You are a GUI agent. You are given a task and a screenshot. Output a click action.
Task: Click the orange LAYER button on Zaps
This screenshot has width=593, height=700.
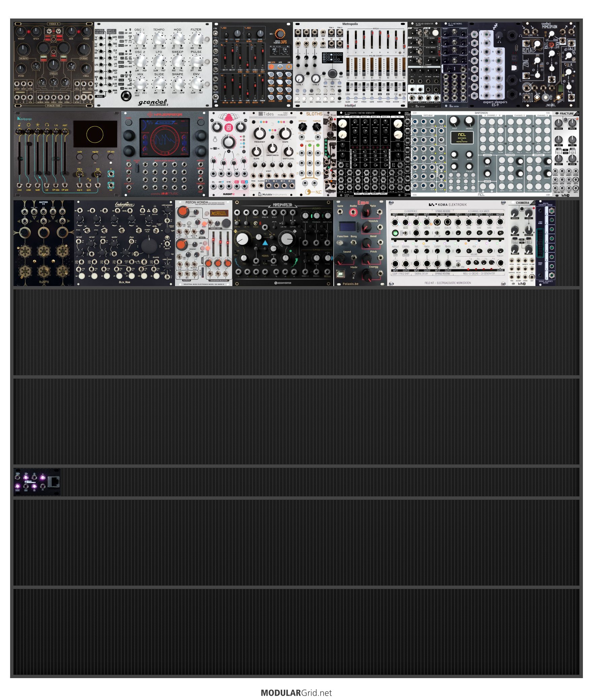click(280, 67)
